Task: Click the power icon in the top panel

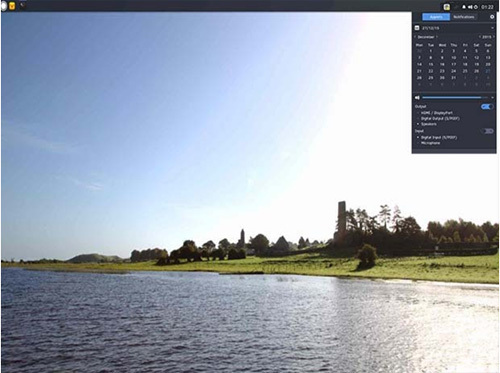Action: [476, 7]
